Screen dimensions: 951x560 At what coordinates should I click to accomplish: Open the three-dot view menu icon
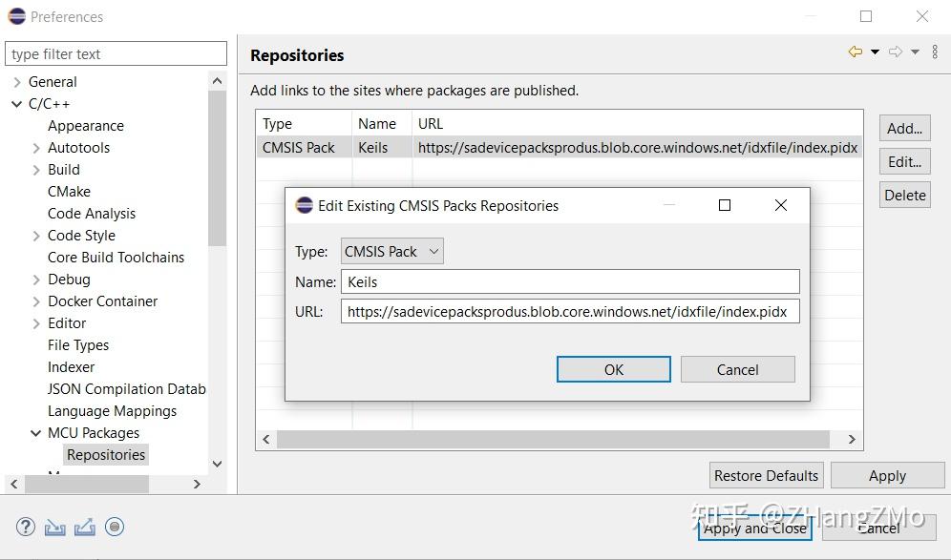click(x=936, y=52)
